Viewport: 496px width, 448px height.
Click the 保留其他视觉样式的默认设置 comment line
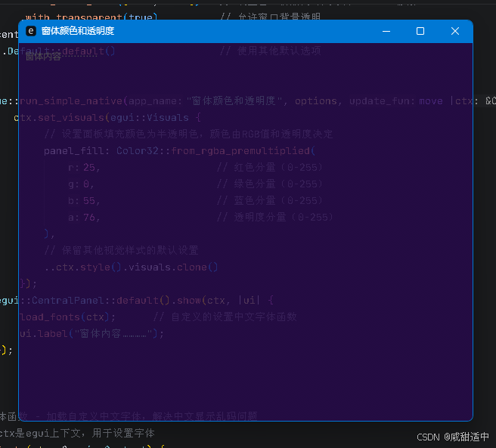point(121,250)
